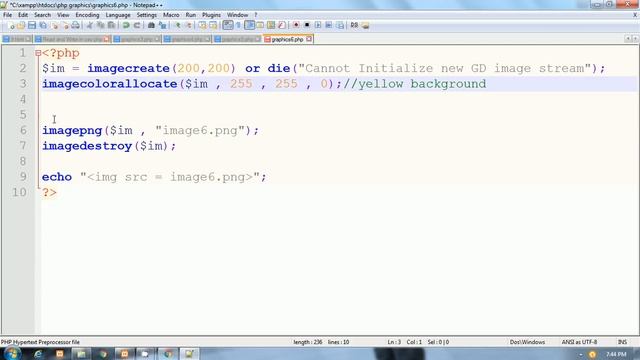The height and width of the screenshot is (360, 640).
Task: Collapse the fold marker beside <?php
Action: tap(38, 53)
